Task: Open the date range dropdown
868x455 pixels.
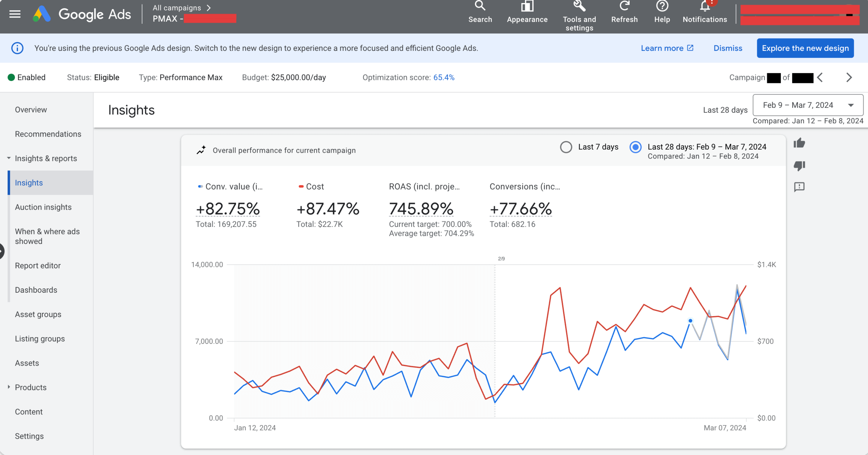Action: coord(808,105)
